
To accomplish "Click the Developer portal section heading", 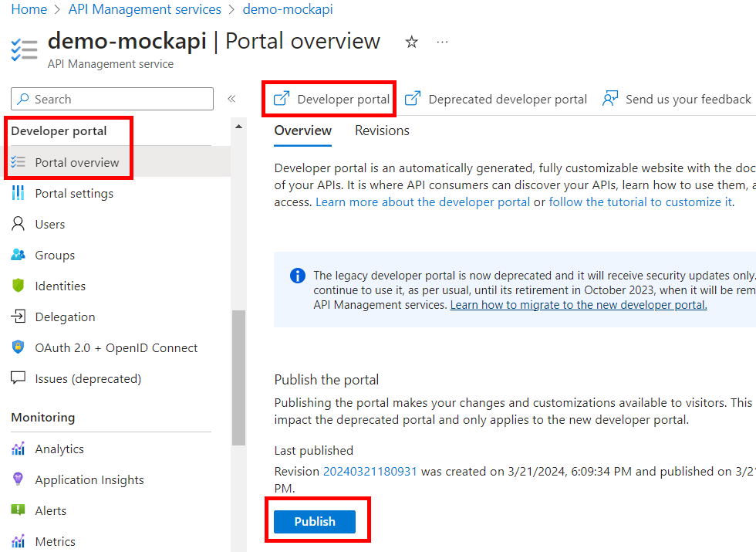I will pyautogui.click(x=59, y=130).
